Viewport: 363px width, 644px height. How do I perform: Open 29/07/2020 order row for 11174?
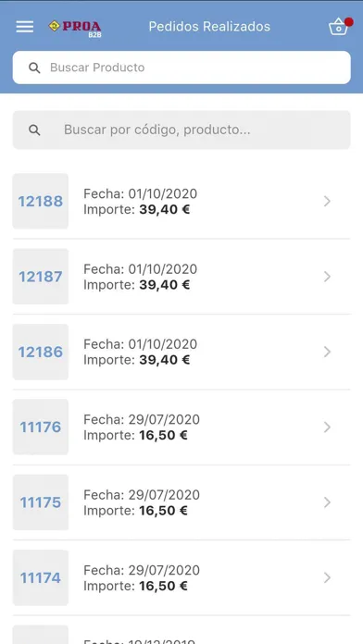(181, 578)
